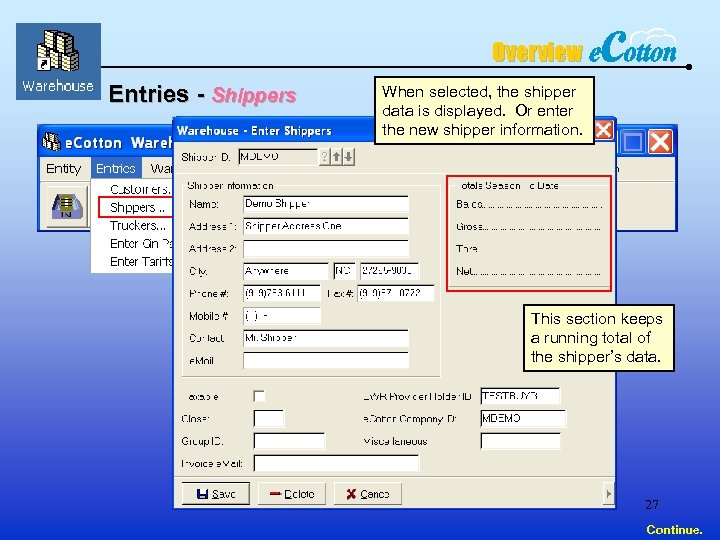
Task: Click the ZIP code field
Action: coord(389,271)
